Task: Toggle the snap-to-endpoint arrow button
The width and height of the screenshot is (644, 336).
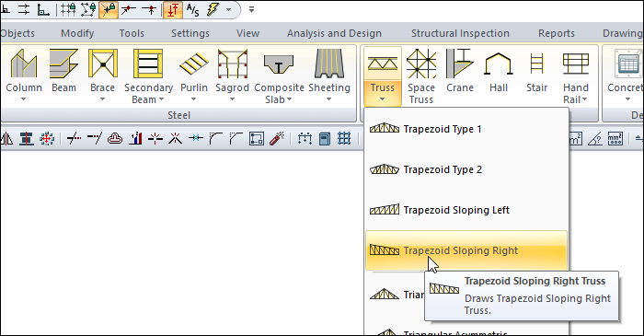Action: click(129, 9)
